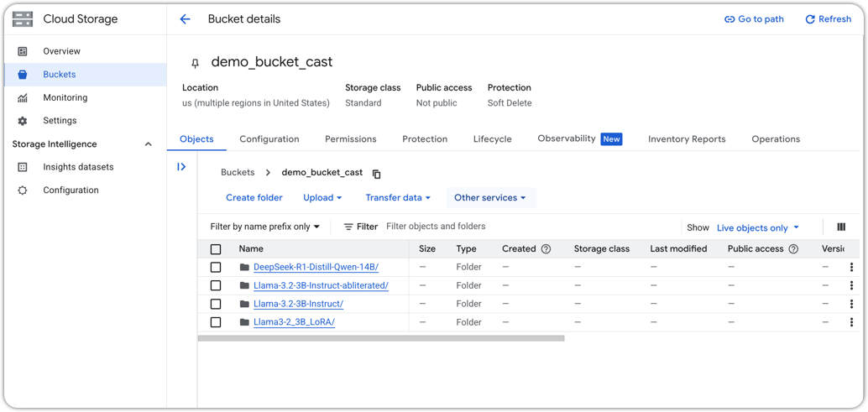Expand the side panel toggle arrow icon
868x412 pixels.
coord(181,166)
